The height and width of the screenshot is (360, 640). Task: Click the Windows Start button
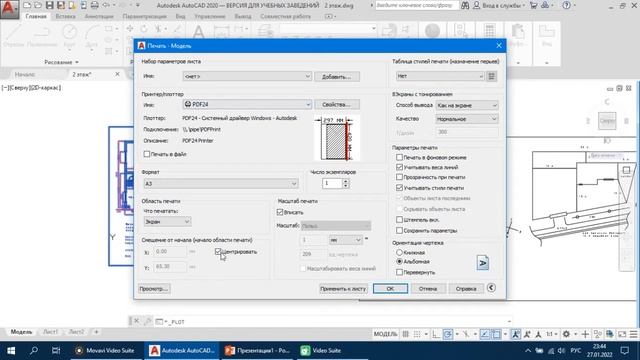(11, 350)
